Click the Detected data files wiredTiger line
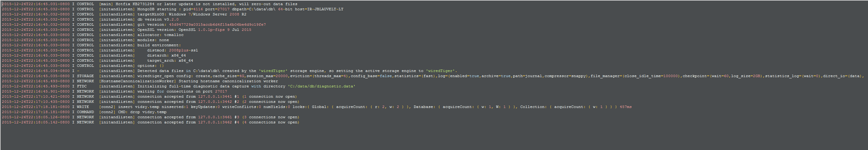The height and width of the screenshot is (150, 868). (297, 71)
